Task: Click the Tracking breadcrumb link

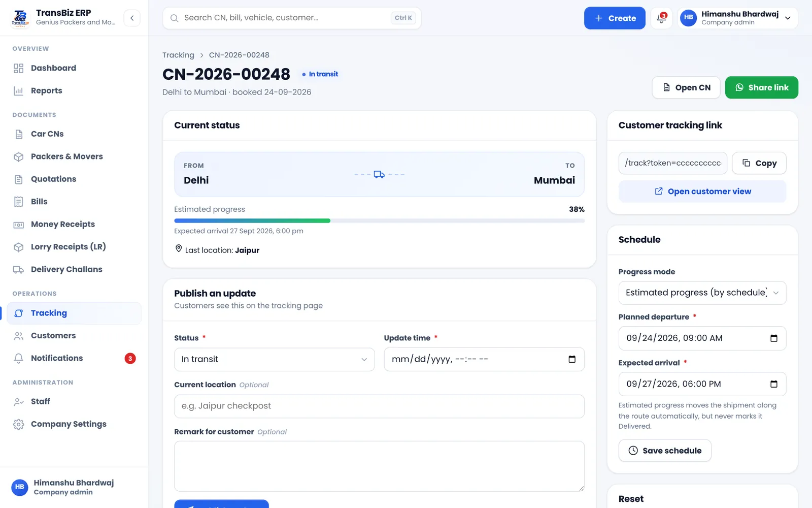Action: tap(178, 55)
